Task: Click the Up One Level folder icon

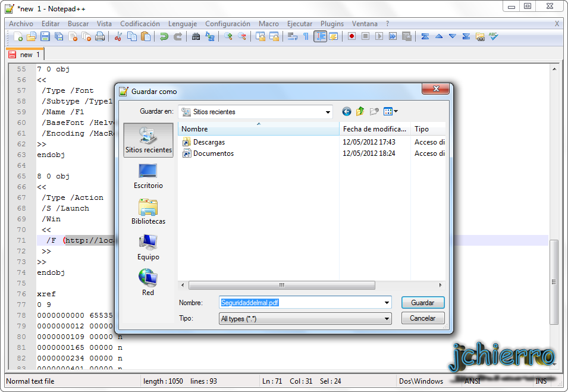Action: pos(360,112)
